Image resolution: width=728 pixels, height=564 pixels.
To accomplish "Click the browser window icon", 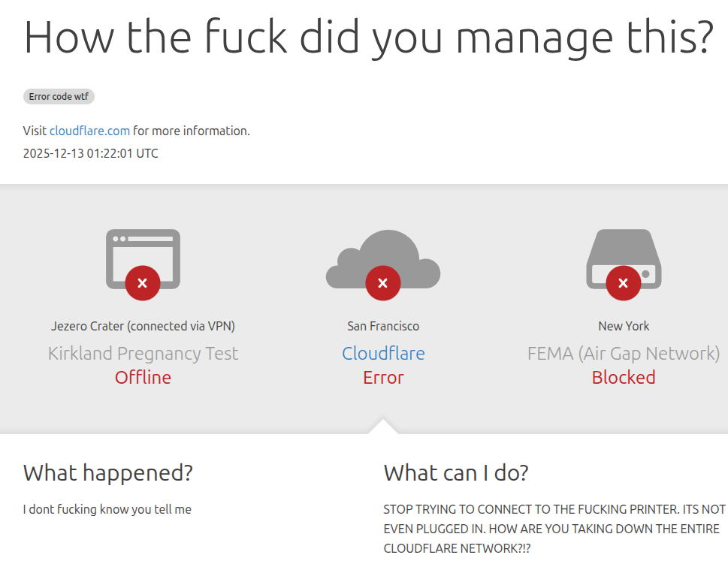I will [143, 252].
